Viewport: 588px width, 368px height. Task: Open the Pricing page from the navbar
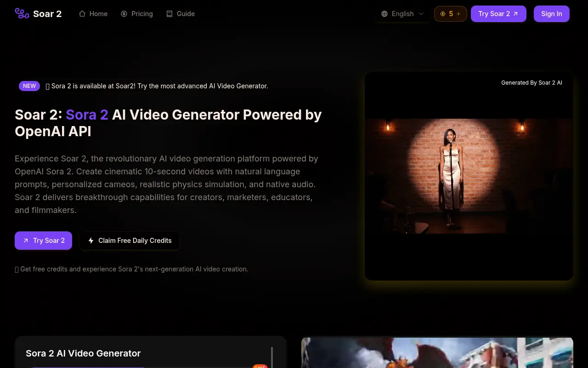141,14
